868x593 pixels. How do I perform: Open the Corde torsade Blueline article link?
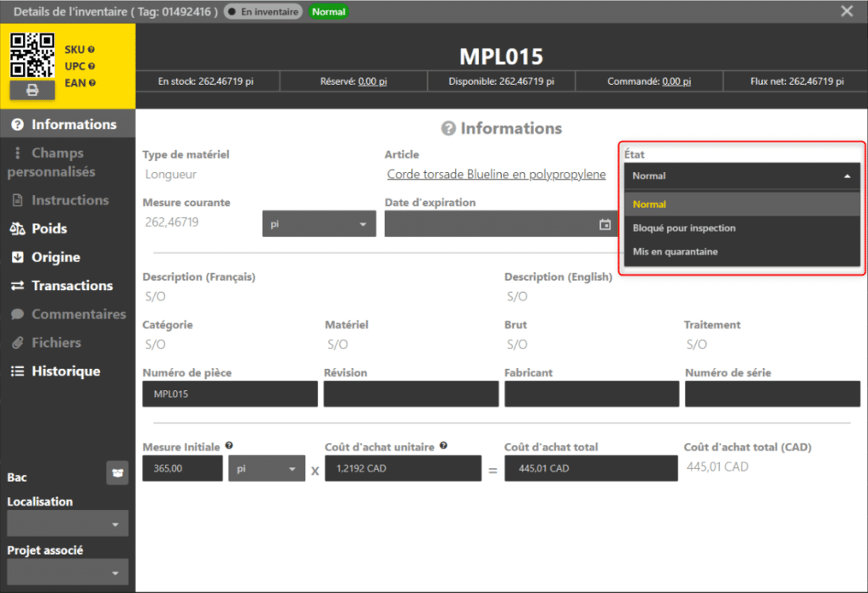496,175
